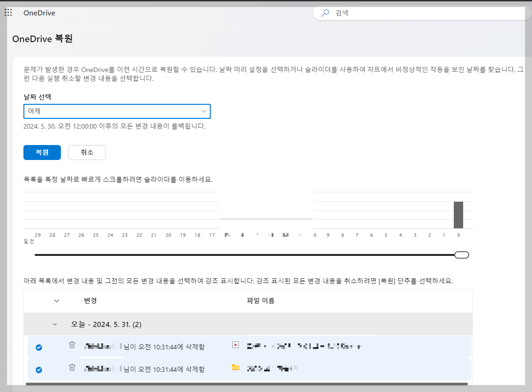Click the video file icon in first row

tap(236, 345)
